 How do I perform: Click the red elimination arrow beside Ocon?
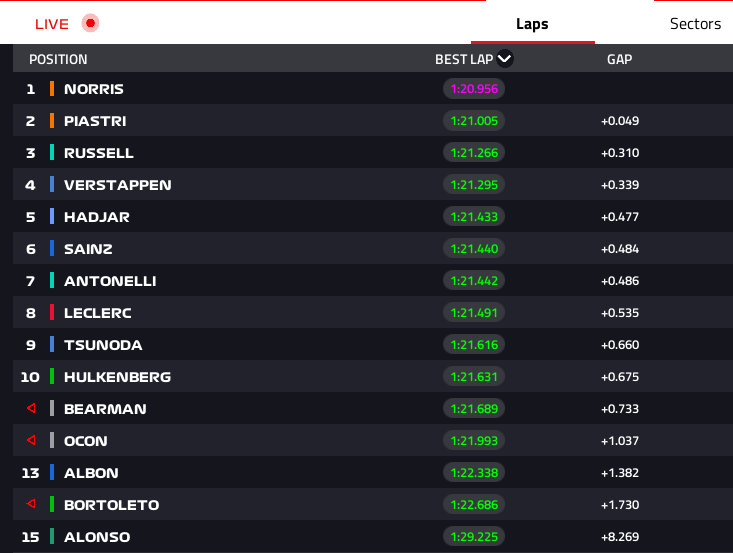(x=31, y=440)
